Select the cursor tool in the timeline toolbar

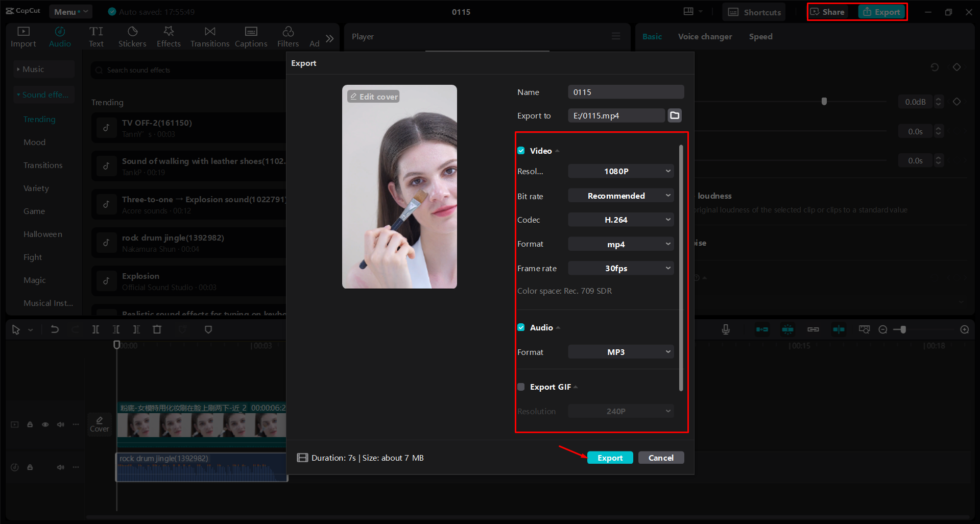coord(15,329)
